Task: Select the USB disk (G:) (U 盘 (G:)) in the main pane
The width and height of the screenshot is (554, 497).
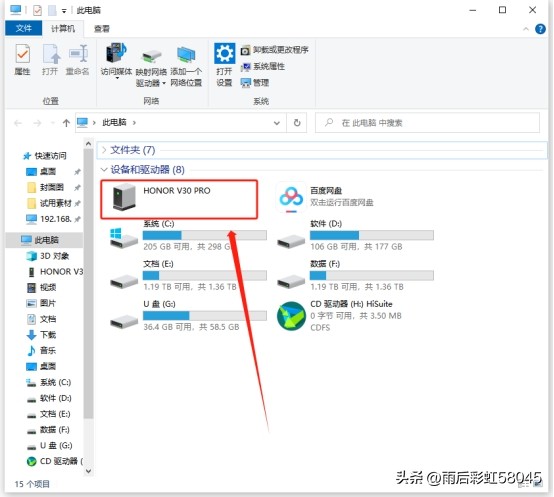Action: 187,315
